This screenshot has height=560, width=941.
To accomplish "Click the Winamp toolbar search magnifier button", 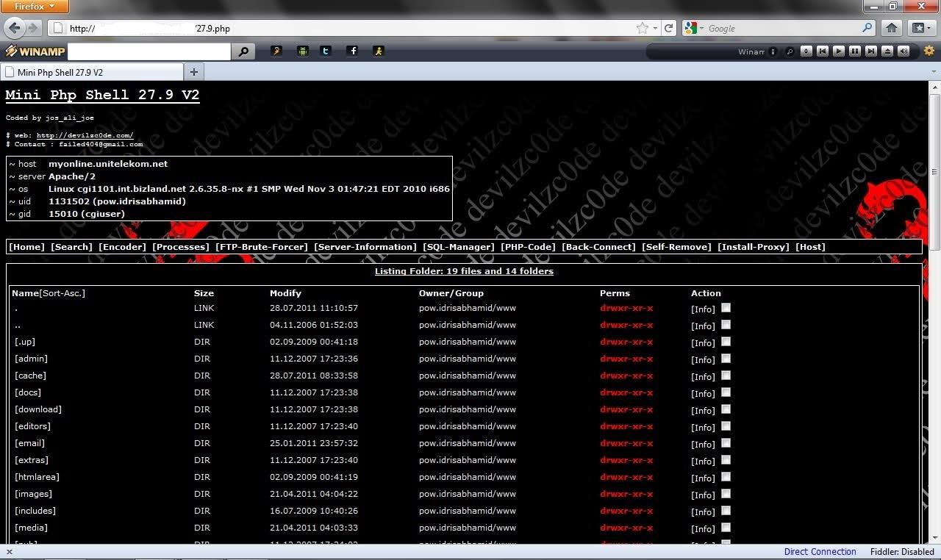I will pos(243,51).
